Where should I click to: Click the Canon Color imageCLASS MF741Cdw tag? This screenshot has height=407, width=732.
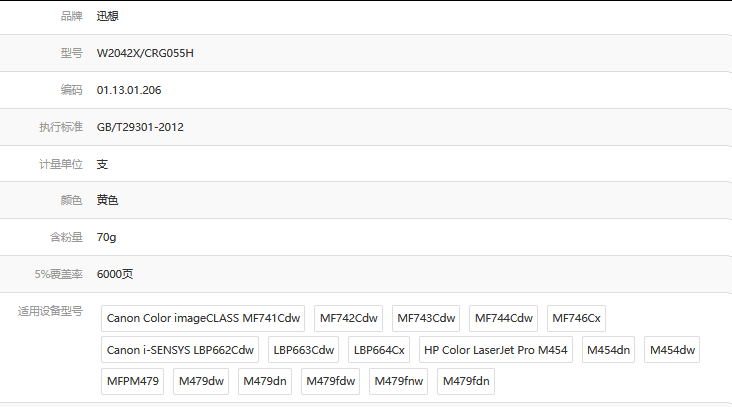[203, 319]
